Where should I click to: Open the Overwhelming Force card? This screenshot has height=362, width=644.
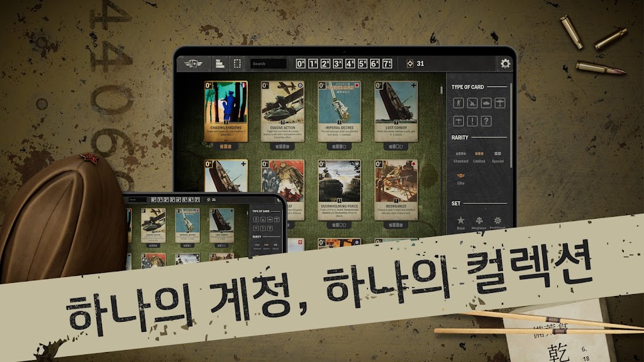(339, 190)
